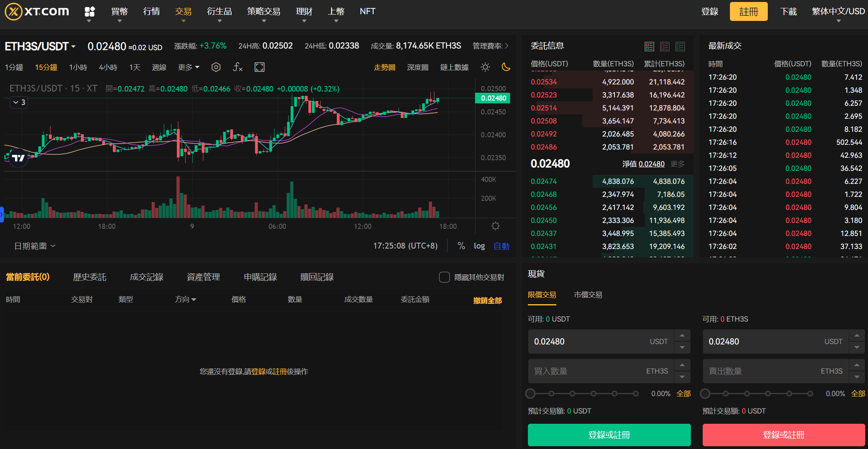The height and width of the screenshot is (449, 868).
Task: Toggle log scale on chart
Action: [479, 246]
